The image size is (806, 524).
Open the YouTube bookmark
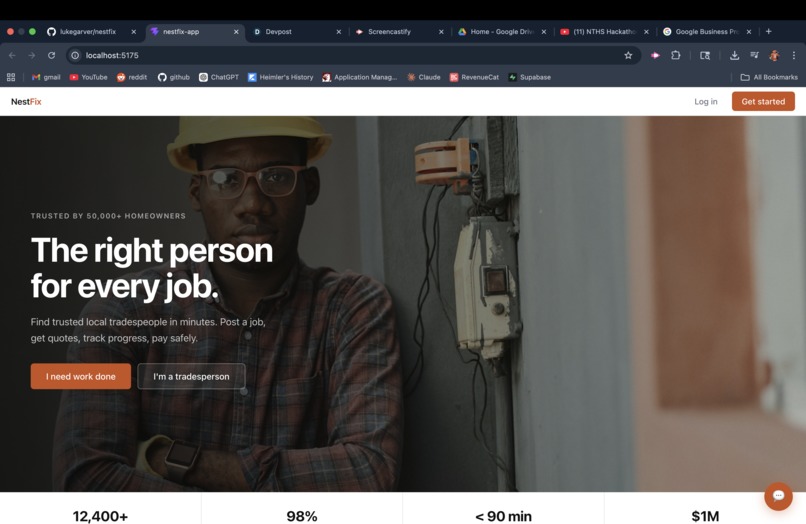click(x=88, y=77)
